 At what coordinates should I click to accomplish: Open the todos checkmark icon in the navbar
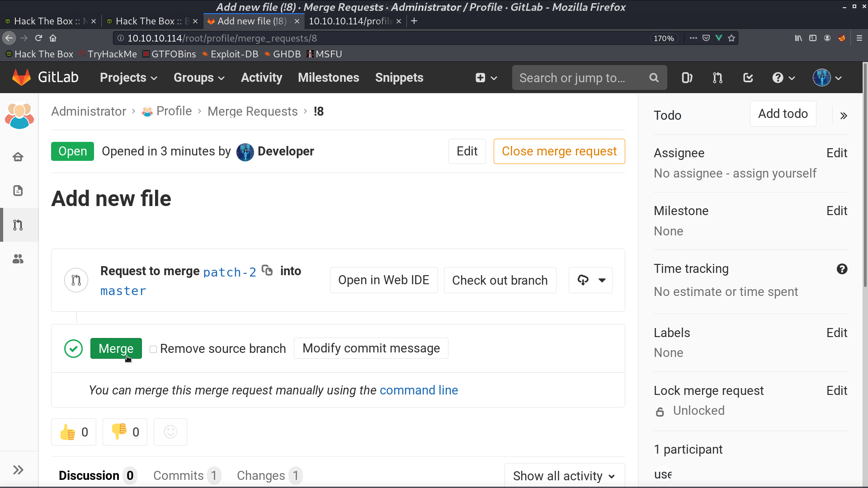tap(748, 78)
